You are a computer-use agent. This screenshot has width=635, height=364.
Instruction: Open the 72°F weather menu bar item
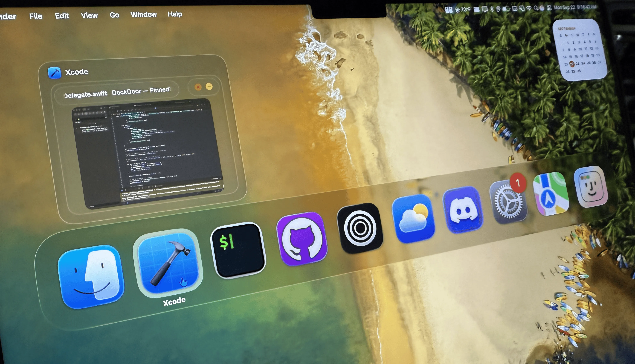coord(463,10)
